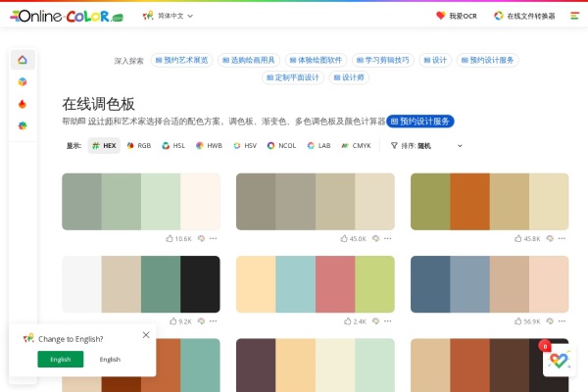The image size is (588, 392).
Task: Open the cube icon in left sidebar
Action: (x=23, y=81)
